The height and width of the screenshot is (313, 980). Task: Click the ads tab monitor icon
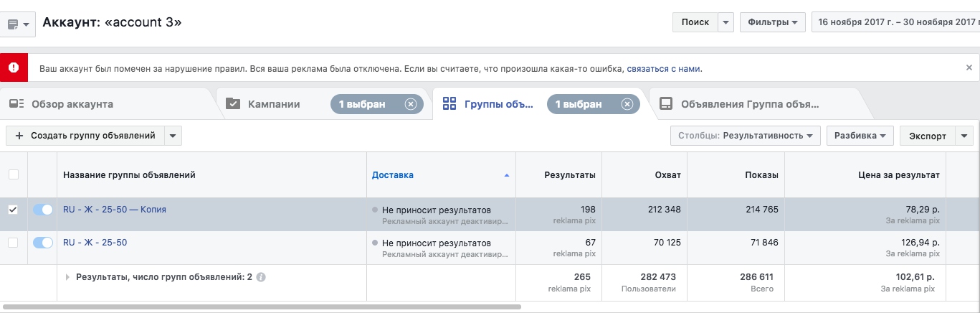click(666, 104)
